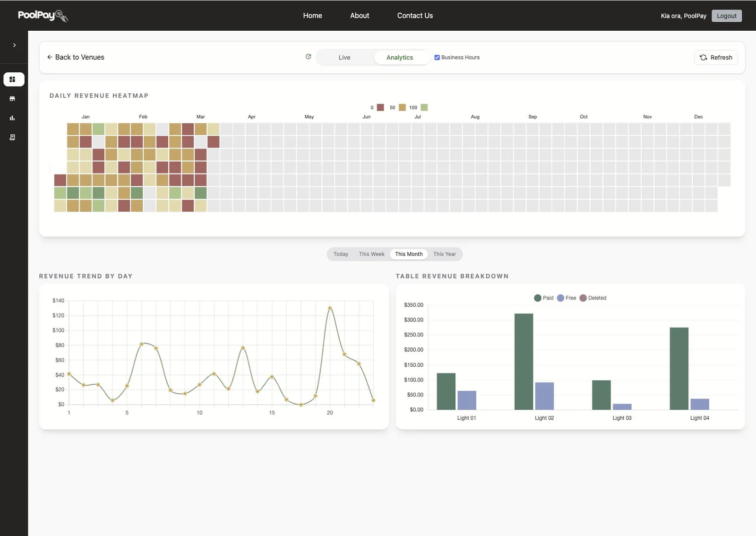Open the About page link
Screen dimensions: 756x536
(360, 16)
